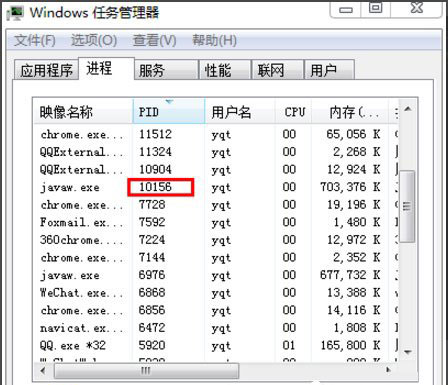Image resolution: width=448 pixels, height=385 pixels.
Task: Select the 进程 tab
Action: coord(106,68)
